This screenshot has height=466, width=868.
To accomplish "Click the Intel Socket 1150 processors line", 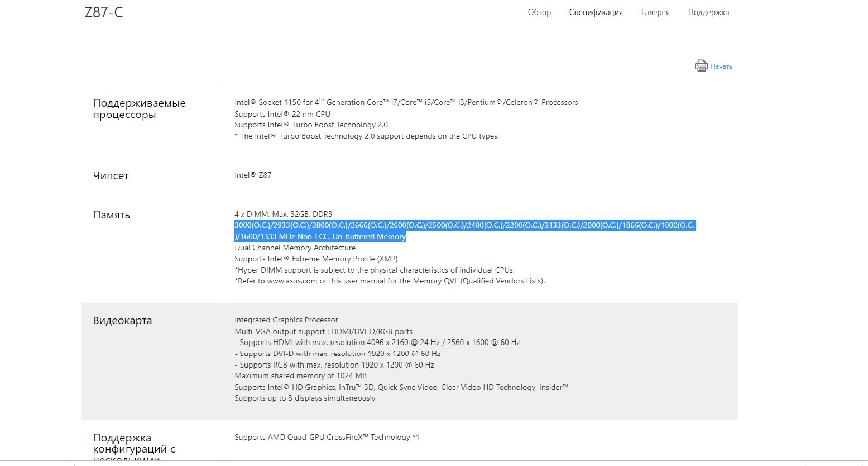I will pos(406,102).
